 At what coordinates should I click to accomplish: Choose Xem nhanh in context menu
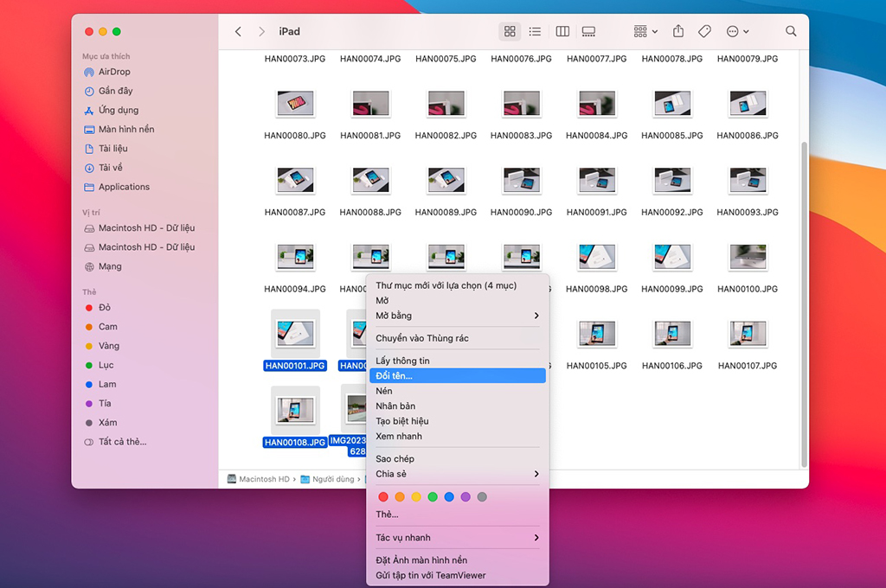pyautogui.click(x=458, y=436)
